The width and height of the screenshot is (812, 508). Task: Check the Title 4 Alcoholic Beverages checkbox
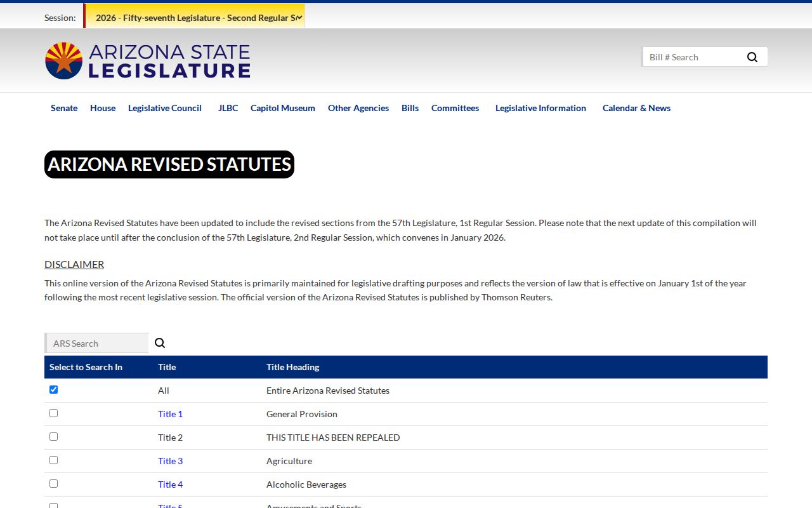(53, 483)
